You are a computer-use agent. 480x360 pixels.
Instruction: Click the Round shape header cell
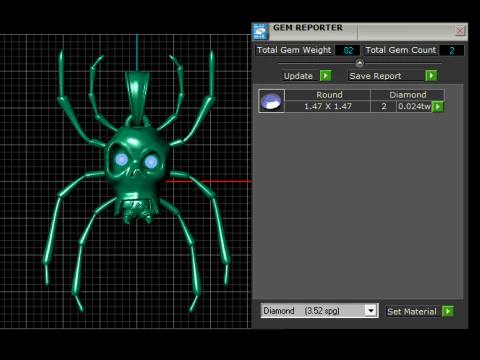(x=328, y=95)
